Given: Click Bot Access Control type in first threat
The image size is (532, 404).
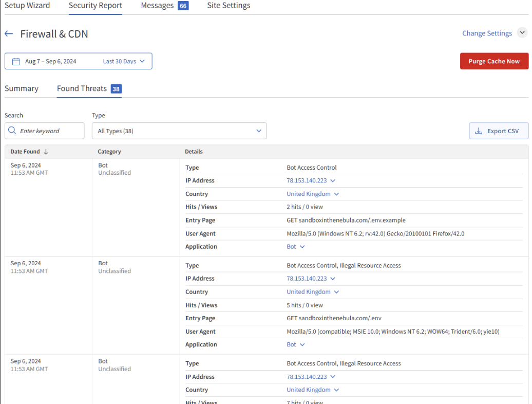Looking at the screenshot, I should [x=312, y=168].
